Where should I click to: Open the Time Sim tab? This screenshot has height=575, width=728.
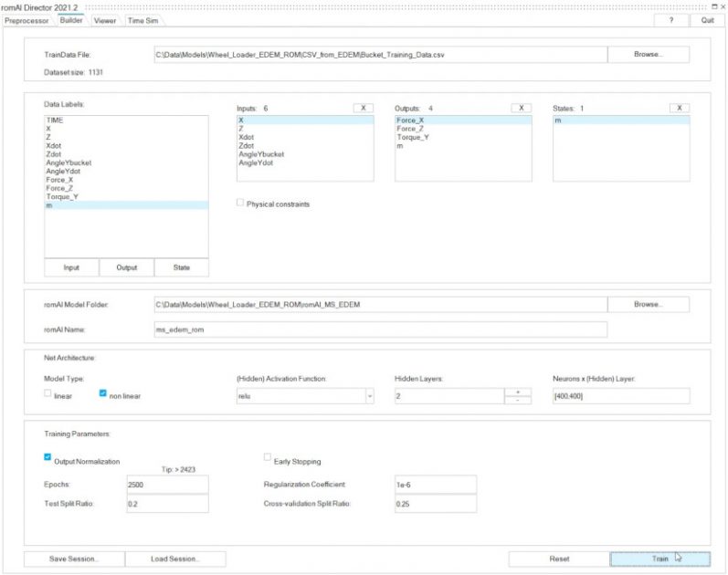[x=142, y=20]
